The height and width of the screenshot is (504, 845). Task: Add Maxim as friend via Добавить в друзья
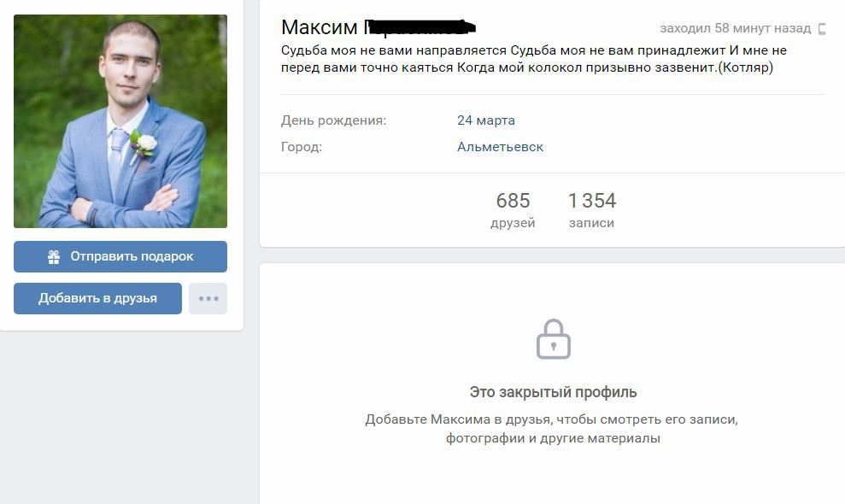click(97, 299)
